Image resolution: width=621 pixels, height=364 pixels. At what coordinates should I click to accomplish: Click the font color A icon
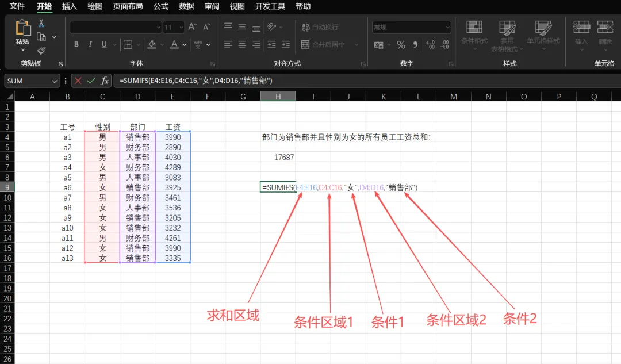tap(174, 44)
